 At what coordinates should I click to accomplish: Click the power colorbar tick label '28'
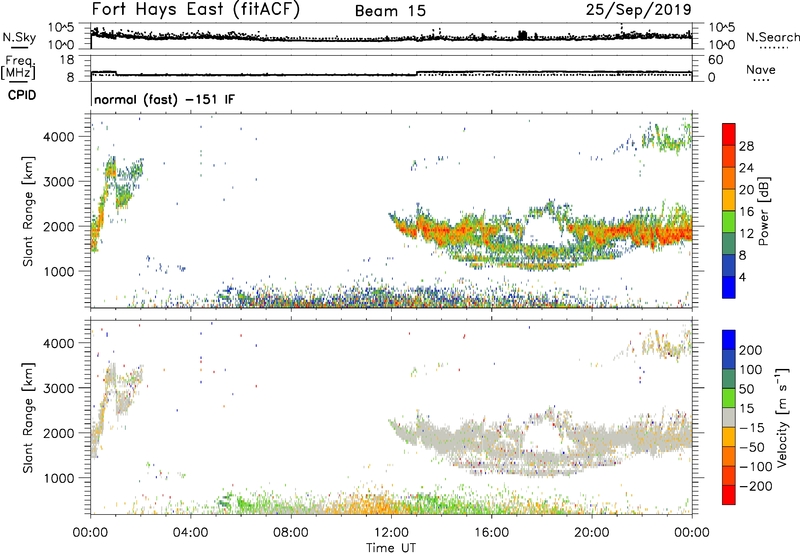click(746, 146)
